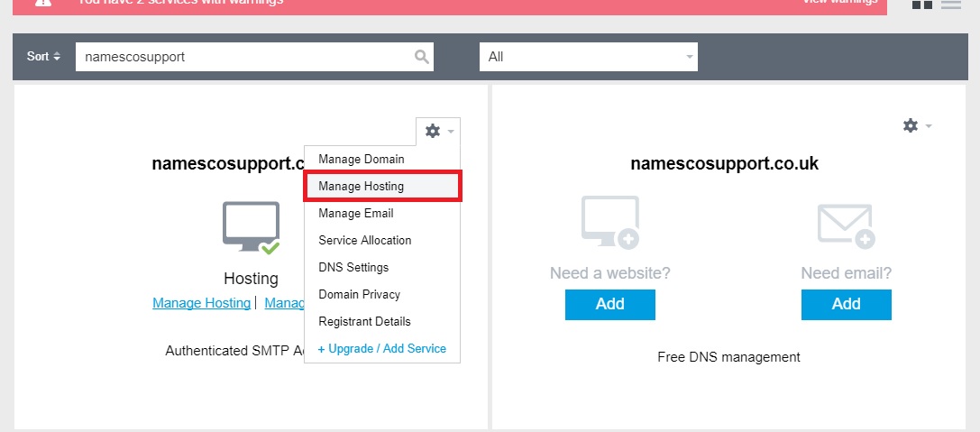Click the Hosting monitor icon with green check
This screenshot has width=980, height=432.
pos(252,227)
